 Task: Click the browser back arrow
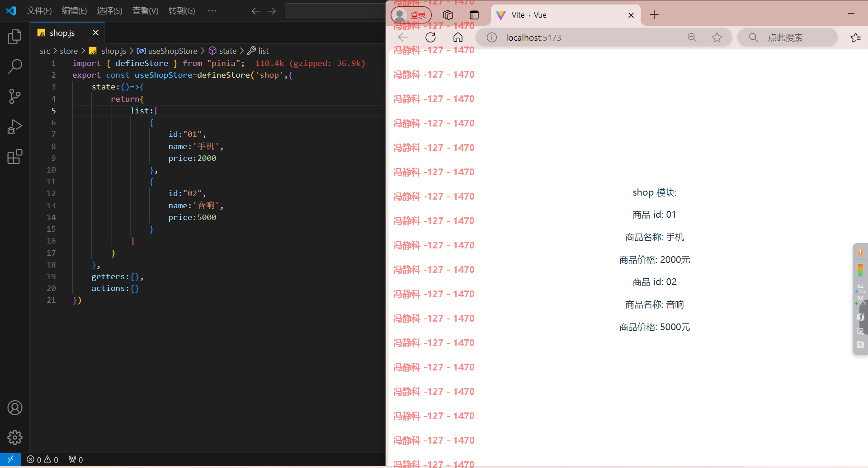403,37
